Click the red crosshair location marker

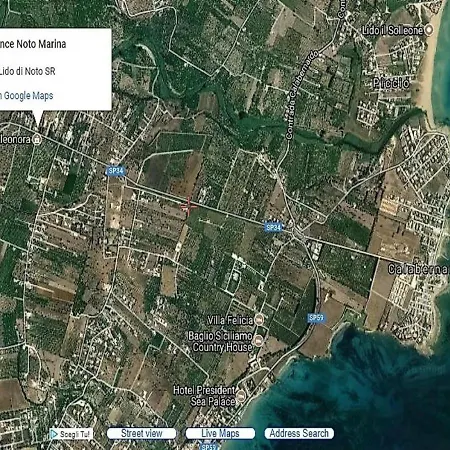pyautogui.click(x=188, y=206)
